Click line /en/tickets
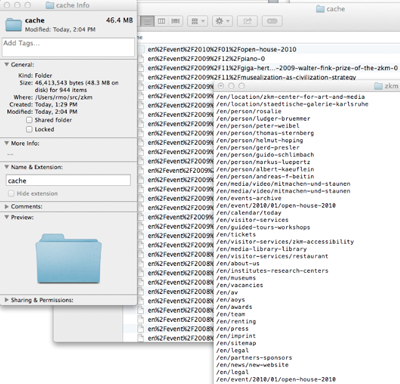Image resolution: width=400 pixels, height=384 pixels. [x=236, y=235]
